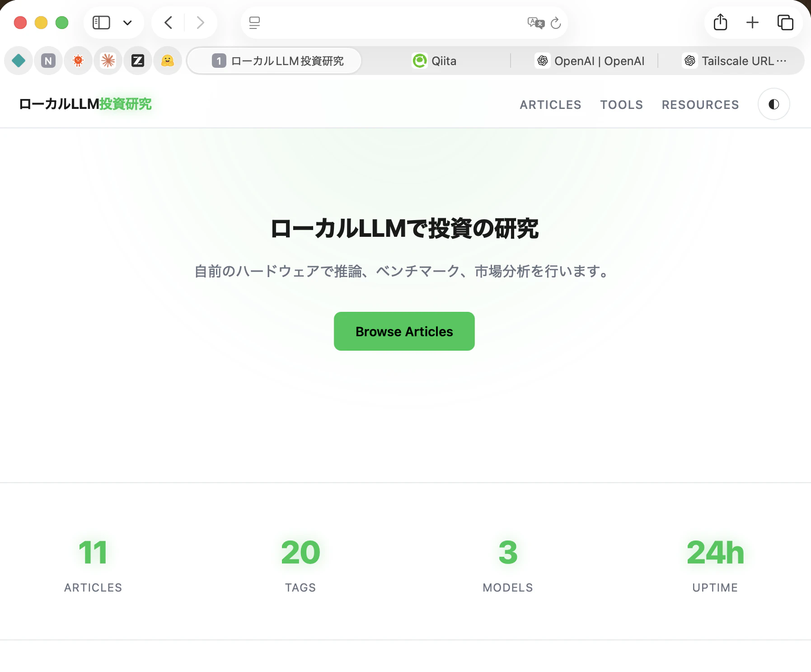811x672 pixels.
Task: Click the 24h UPTIME stat
Action: 715,566
